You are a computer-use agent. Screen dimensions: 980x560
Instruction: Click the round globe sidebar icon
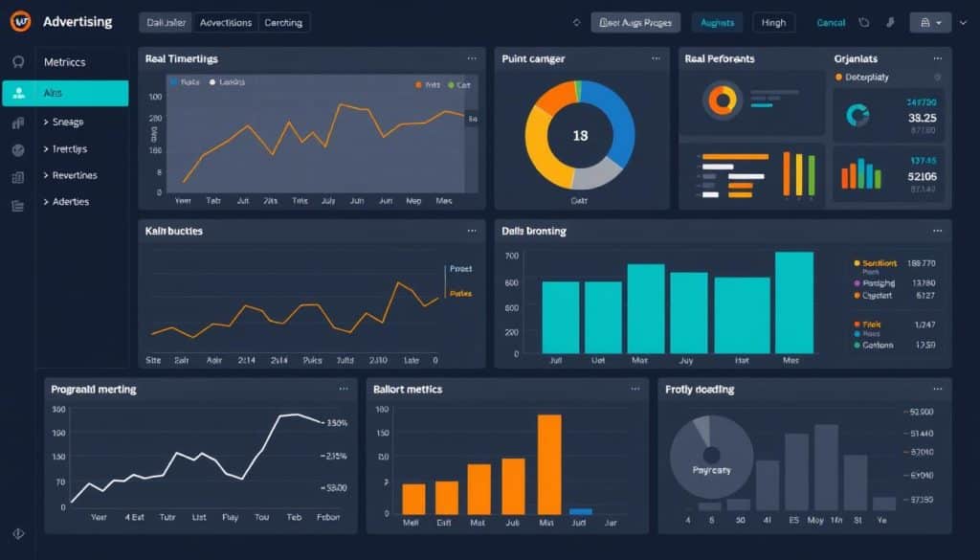[x=18, y=150]
